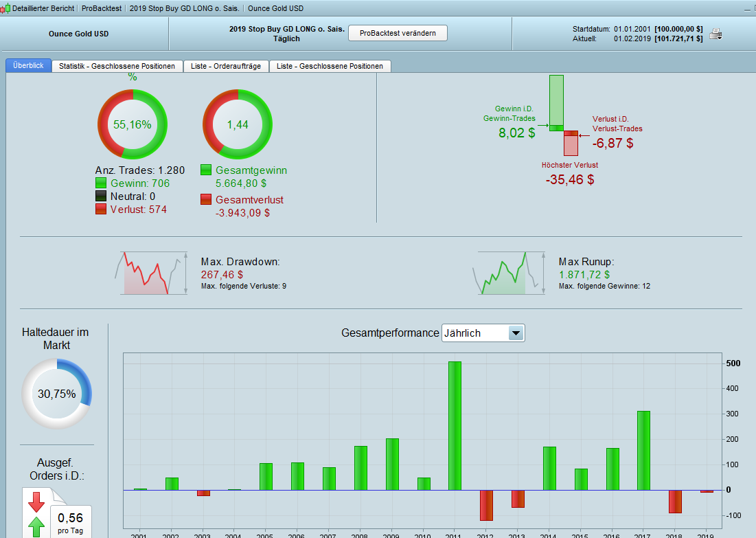The height and width of the screenshot is (538, 756).
Task: Click the tall 2011 performance bar
Action: [x=455, y=426]
